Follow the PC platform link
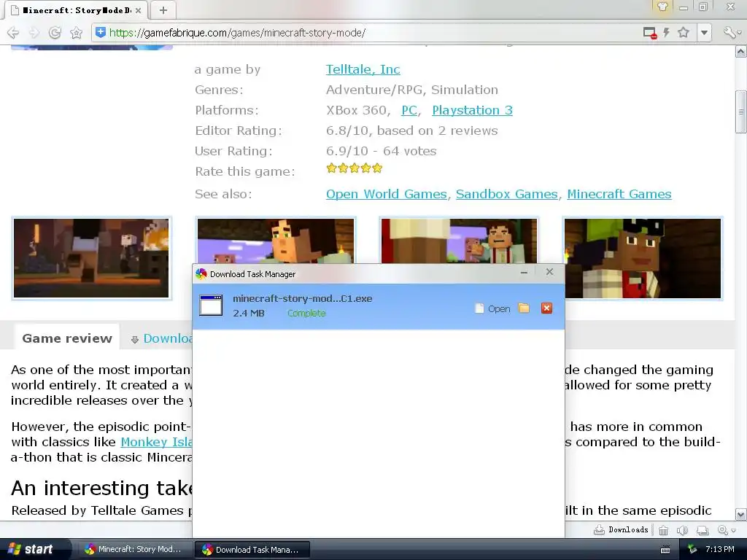This screenshot has width=747, height=560. pos(409,110)
